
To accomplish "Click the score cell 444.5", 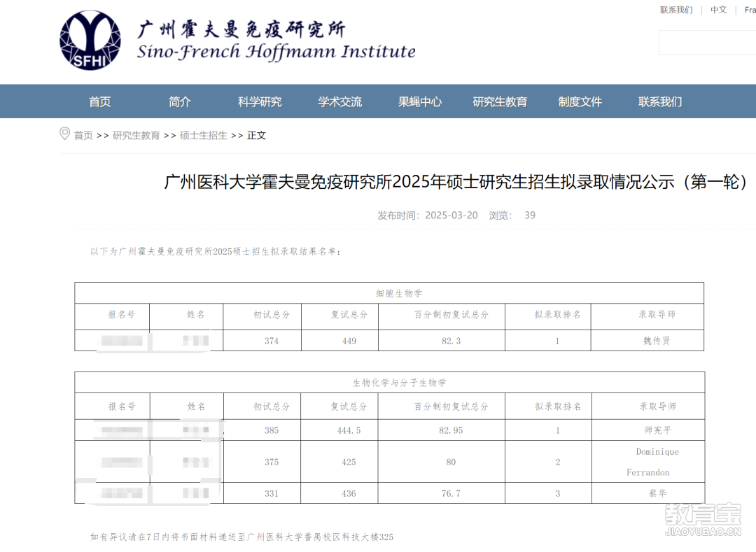I will click(x=349, y=431).
